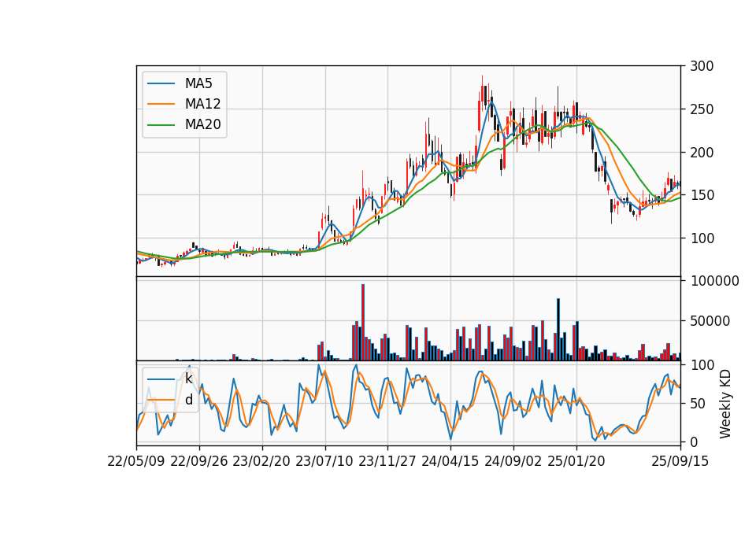Click the 23/11/27 date tick label

tap(387, 461)
